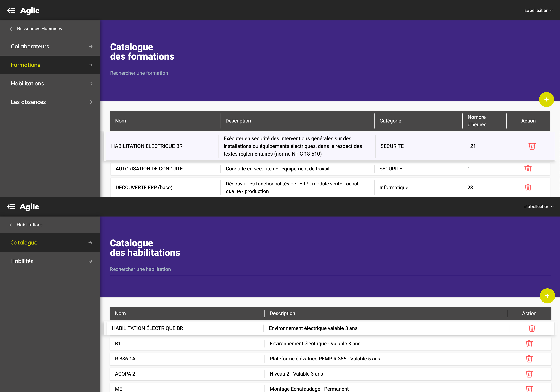Click Plateforme élévatrice PEMP R 386 description

point(325,359)
